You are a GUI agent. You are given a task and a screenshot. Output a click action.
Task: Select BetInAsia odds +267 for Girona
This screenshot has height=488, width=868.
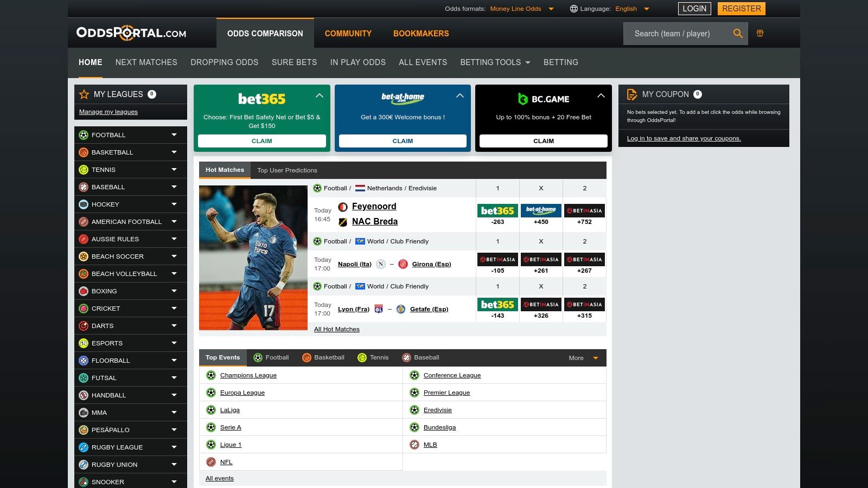584,265
